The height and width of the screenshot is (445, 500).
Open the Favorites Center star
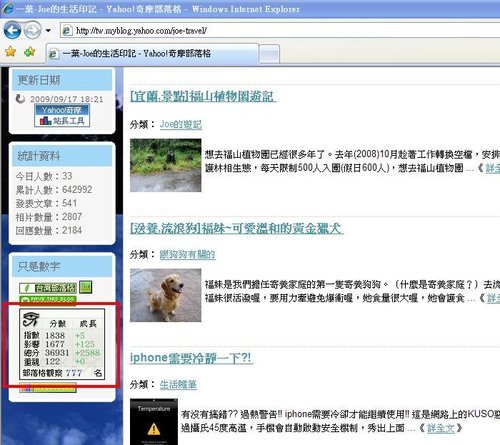(x=10, y=52)
